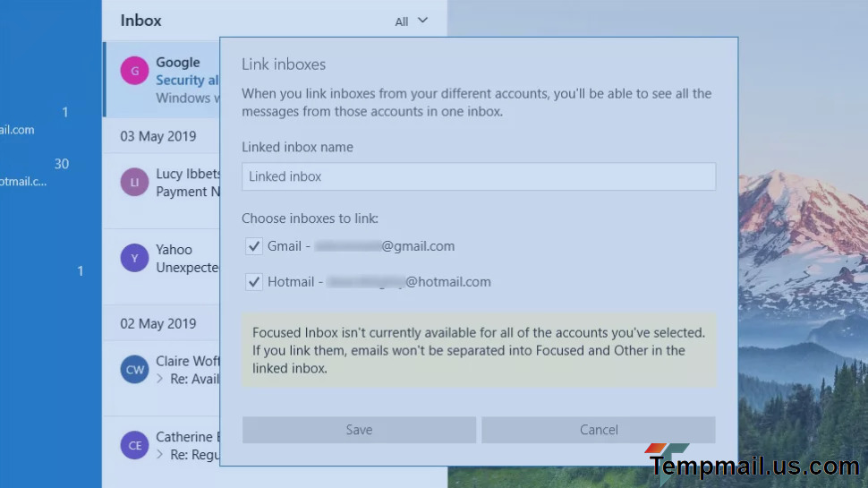Focus the Linked inbox name field
This screenshot has height=488, width=868.
[478, 176]
